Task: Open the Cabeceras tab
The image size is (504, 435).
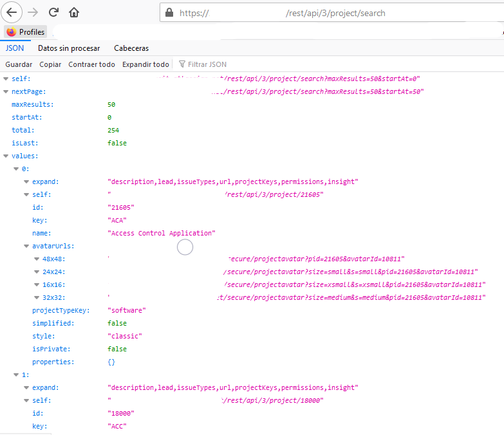Action: pyautogui.click(x=131, y=48)
